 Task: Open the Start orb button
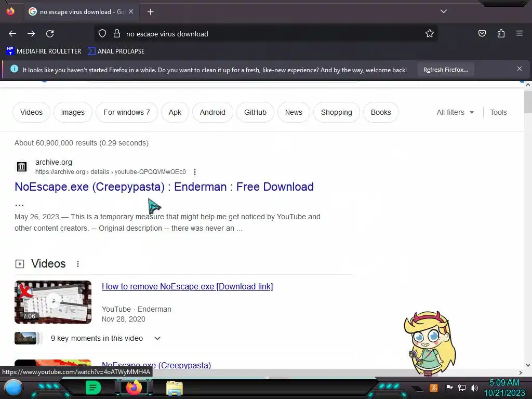14,388
